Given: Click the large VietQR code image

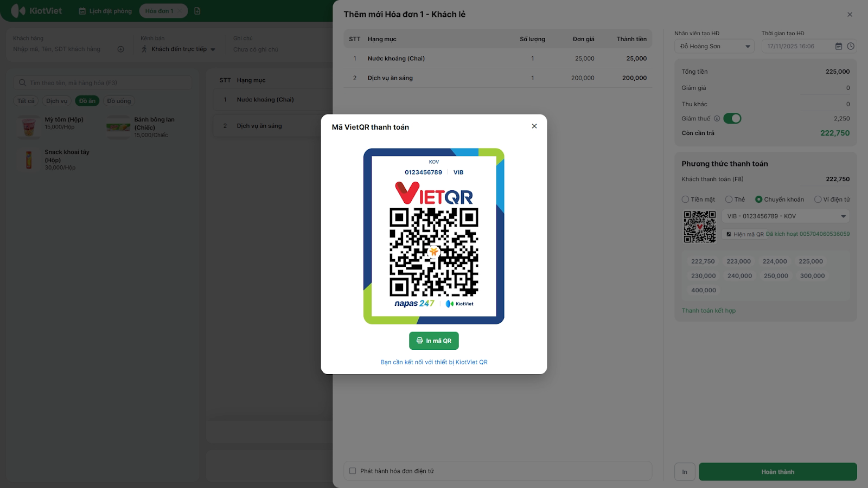Looking at the screenshot, I should click(x=434, y=252).
